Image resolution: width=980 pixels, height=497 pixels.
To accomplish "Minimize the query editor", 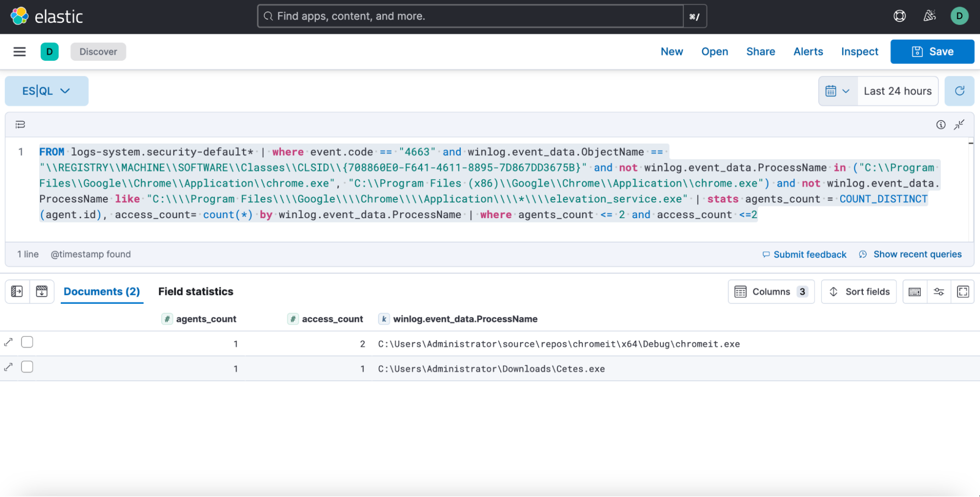I will [959, 124].
